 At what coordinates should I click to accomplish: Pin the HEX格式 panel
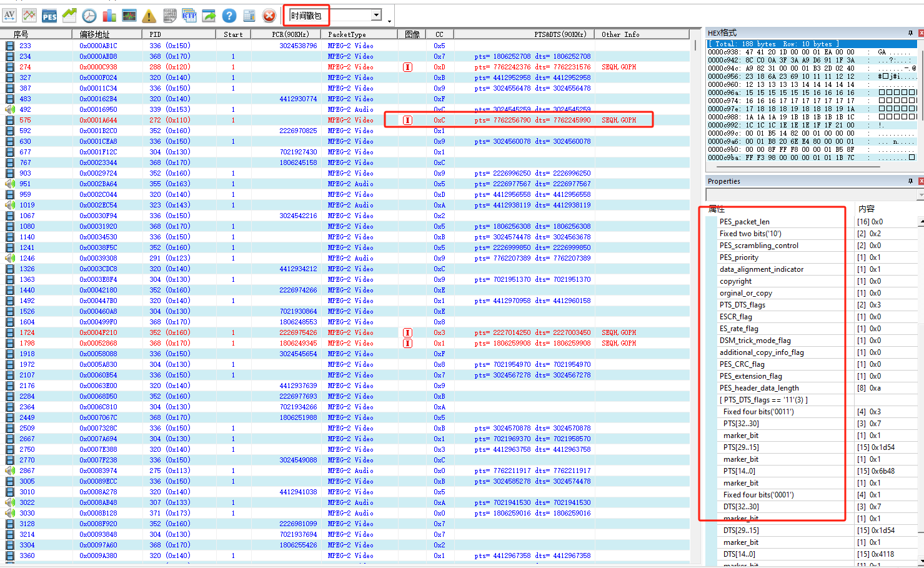910,32
